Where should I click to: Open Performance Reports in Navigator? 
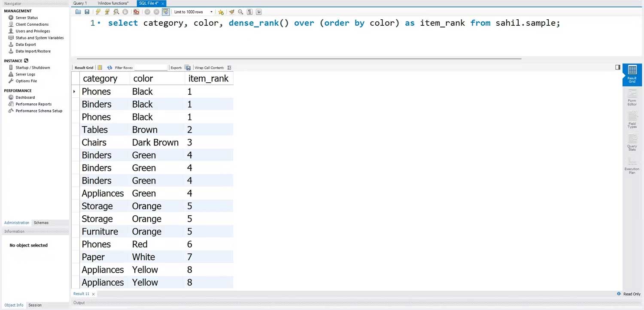click(x=33, y=104)
